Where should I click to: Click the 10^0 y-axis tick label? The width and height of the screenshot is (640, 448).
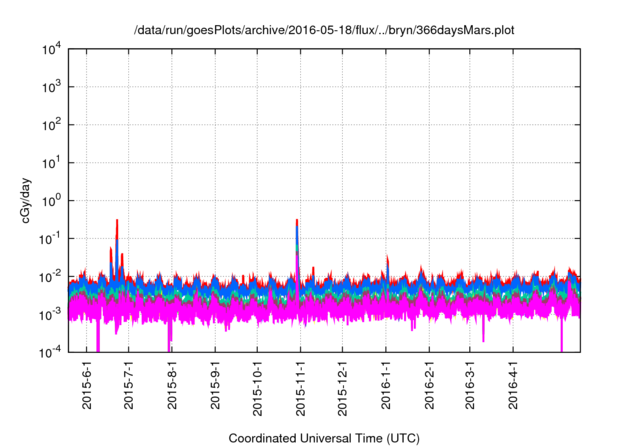coord(51,200)
